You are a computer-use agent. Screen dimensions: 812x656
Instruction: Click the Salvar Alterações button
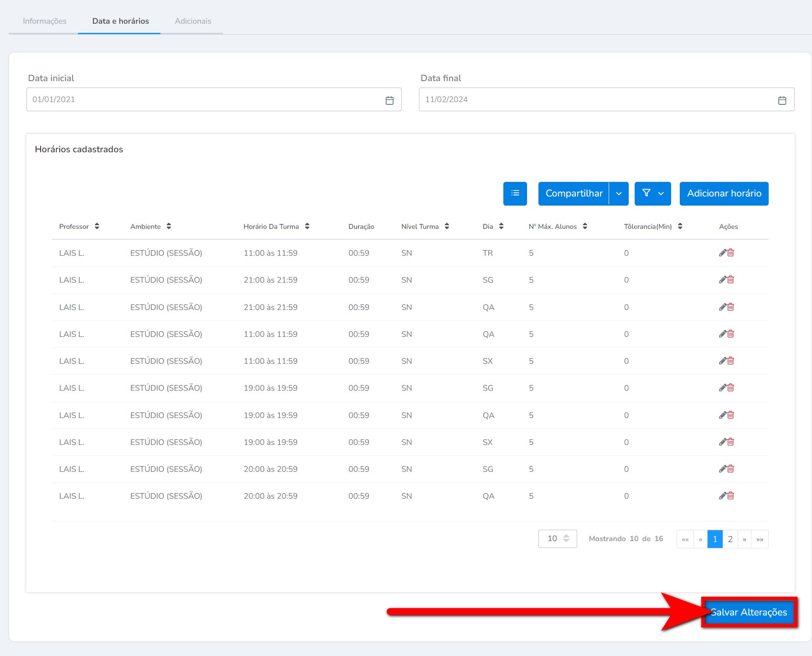coord(749,612)
